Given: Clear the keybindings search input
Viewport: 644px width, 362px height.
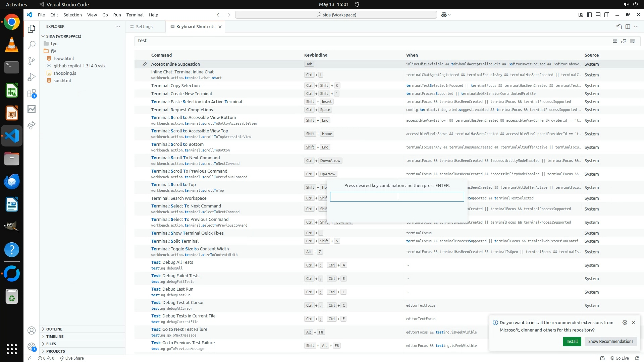Looking at the screenshot, I should pos(632,41).
